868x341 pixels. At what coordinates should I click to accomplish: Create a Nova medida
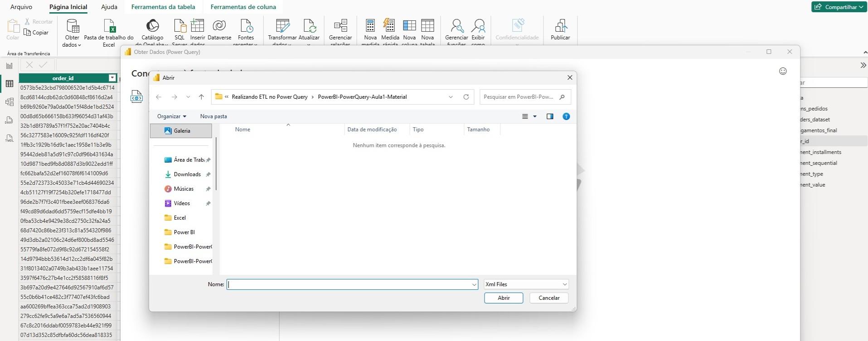pos(370,33)
